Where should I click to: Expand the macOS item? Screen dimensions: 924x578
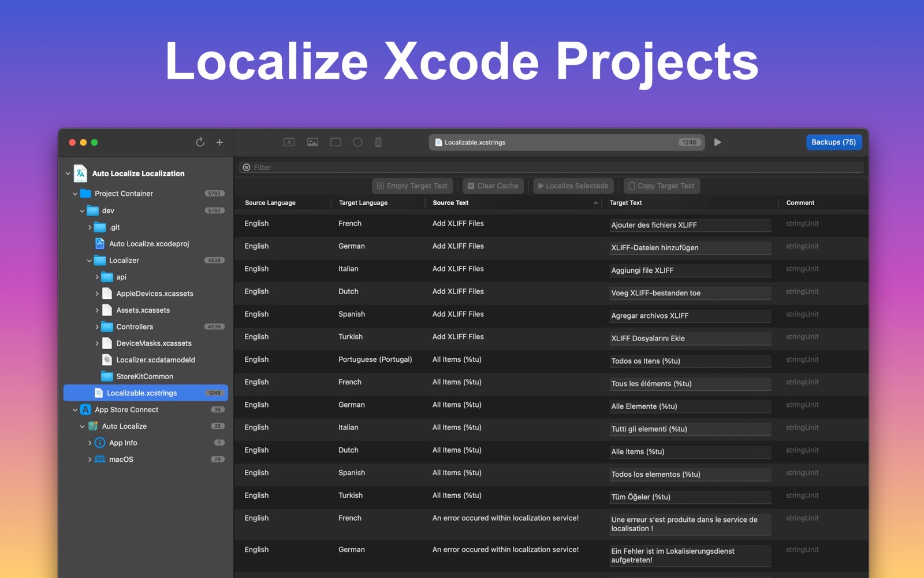pos(90,460)
